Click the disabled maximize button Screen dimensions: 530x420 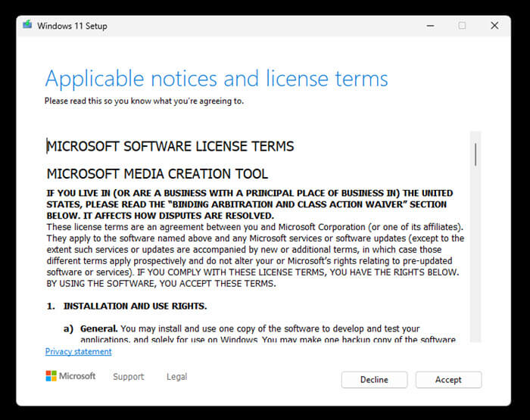pyautogui.click(x=462, y=26)
